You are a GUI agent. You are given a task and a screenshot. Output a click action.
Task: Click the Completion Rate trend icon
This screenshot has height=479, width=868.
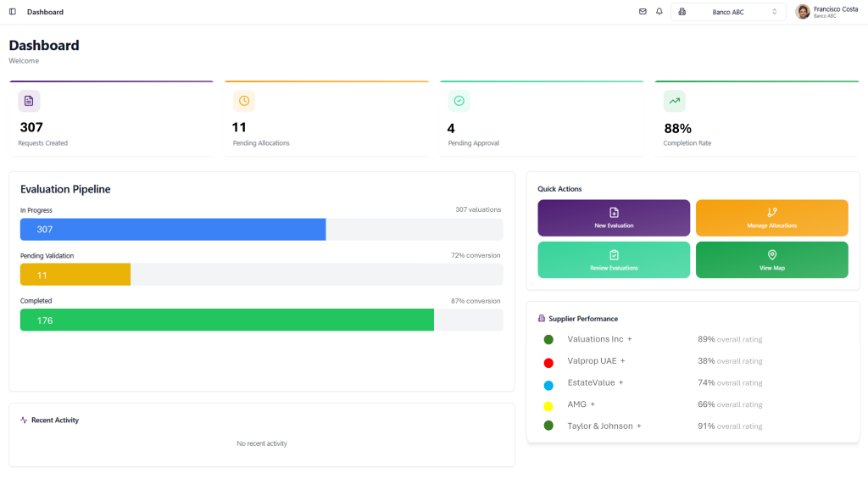tap(675, 101)
